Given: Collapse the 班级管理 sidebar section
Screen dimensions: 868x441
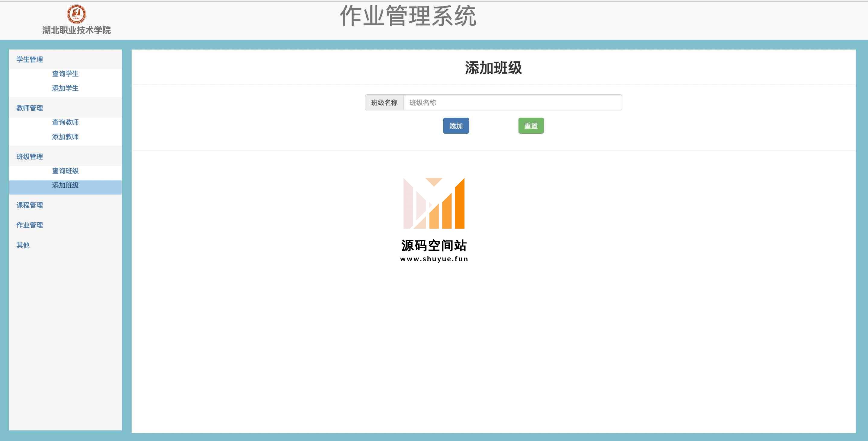Looking at the screenshot, I should (30, 157).
